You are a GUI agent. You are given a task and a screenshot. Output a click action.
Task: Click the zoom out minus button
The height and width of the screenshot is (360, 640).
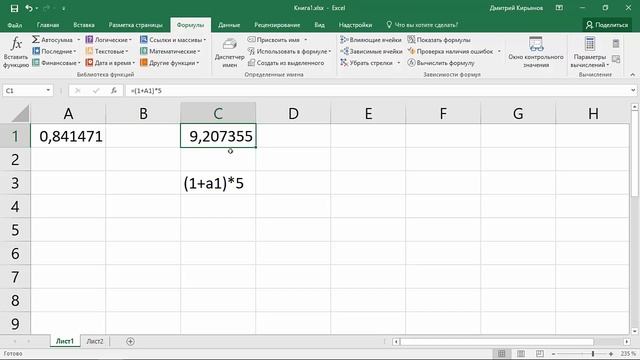pos(553,354)
